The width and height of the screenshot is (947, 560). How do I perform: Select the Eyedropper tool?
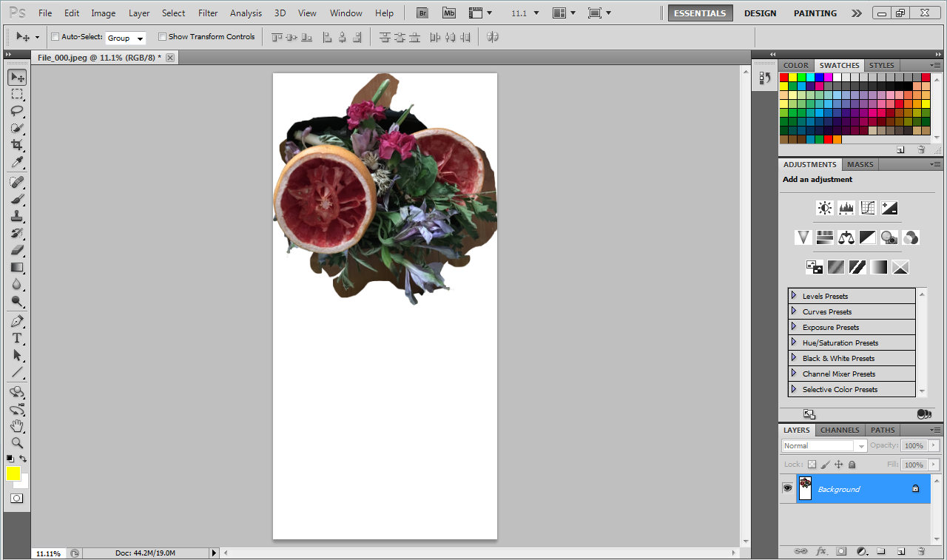pos(17,162)
